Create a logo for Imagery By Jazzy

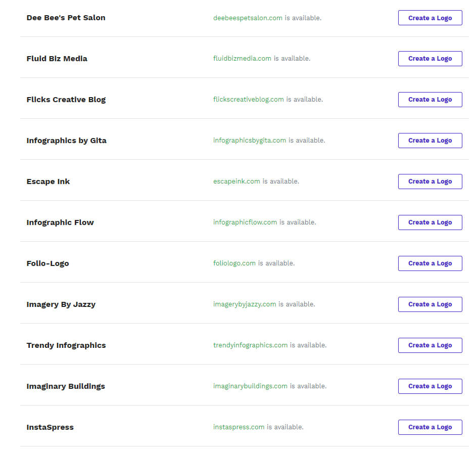pyautogui.click(x=430, y=304)
